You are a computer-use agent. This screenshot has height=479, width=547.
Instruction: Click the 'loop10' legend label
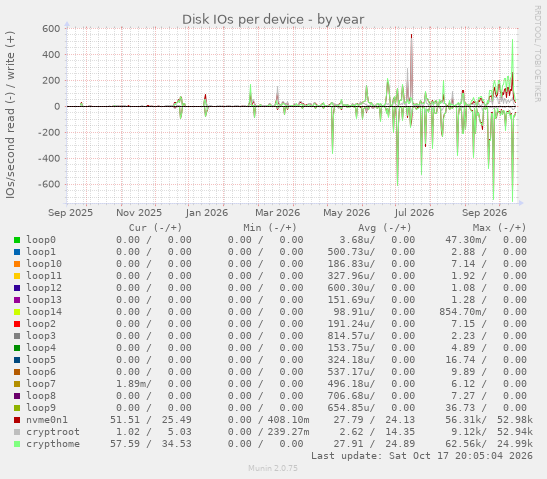(x=44, y=264)
